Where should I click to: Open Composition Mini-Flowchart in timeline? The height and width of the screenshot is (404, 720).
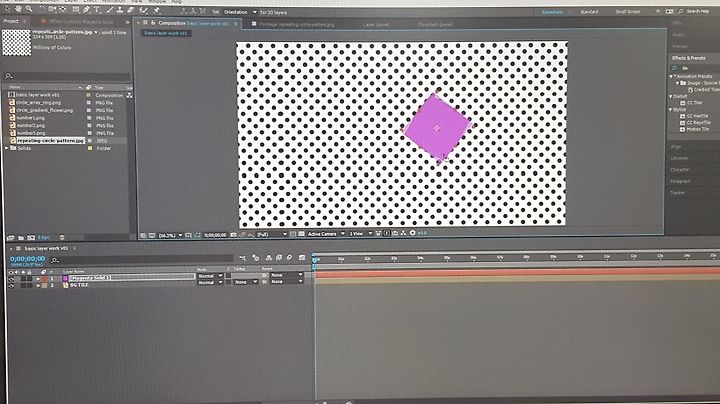[243, 258]
